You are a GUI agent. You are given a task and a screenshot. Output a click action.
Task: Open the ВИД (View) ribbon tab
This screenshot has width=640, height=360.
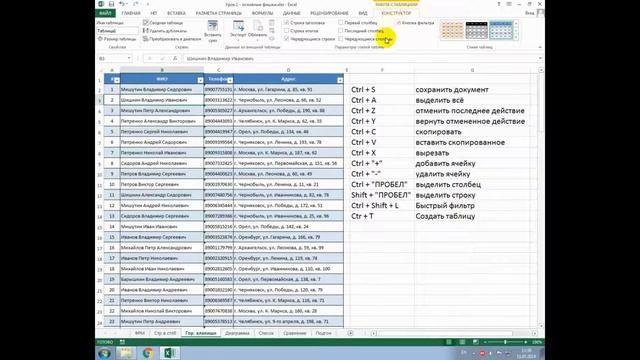coord(362,13)
